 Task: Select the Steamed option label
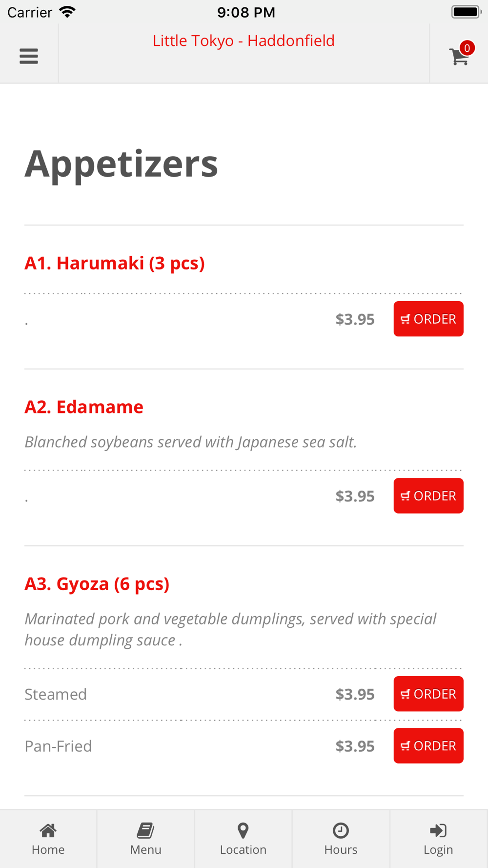[x=56, y=694]
